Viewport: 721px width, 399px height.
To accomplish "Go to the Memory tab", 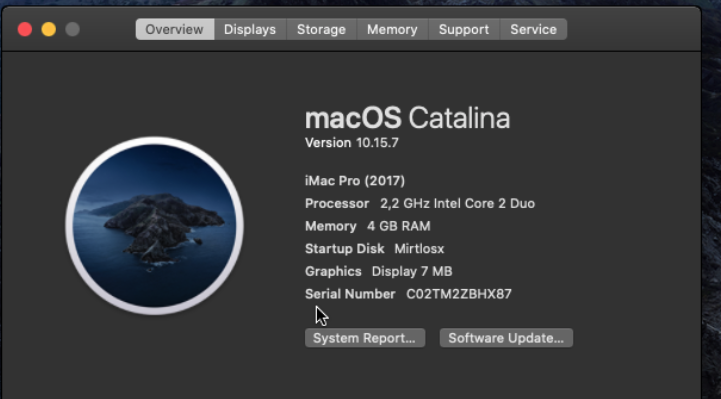I will pyautogui.click(x=392, y=29).
